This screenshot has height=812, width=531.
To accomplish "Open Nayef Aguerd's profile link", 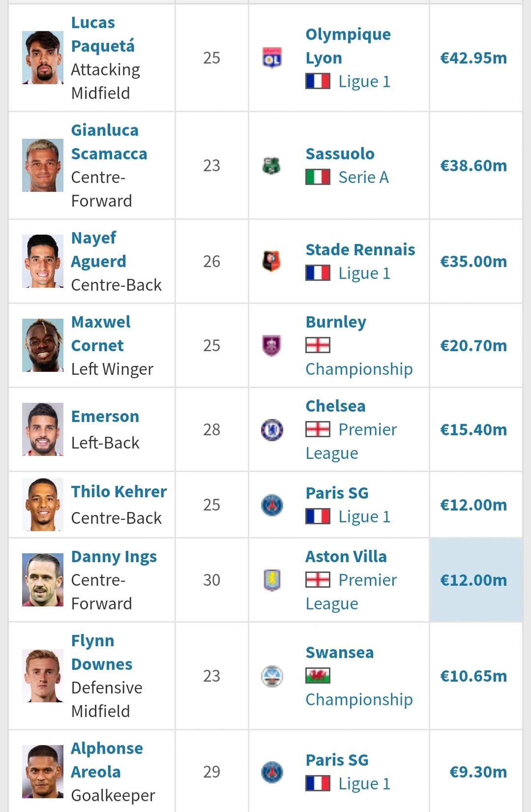I will [98, 250].
